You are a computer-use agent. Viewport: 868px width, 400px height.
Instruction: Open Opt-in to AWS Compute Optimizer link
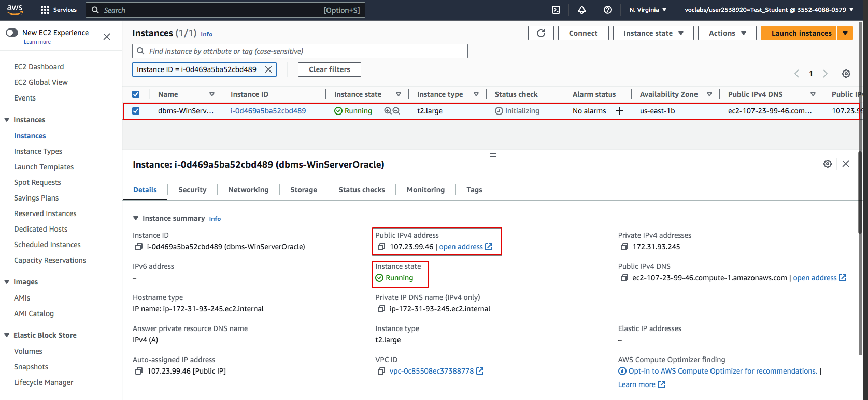pyautogui.click(x=723, y=372)
